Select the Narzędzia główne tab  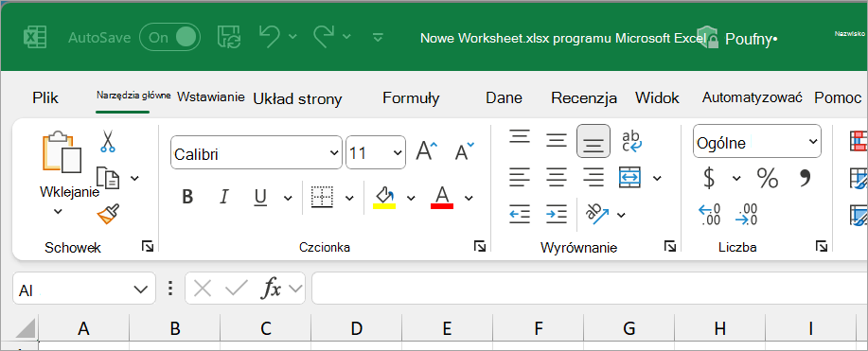tap(133, 96)
